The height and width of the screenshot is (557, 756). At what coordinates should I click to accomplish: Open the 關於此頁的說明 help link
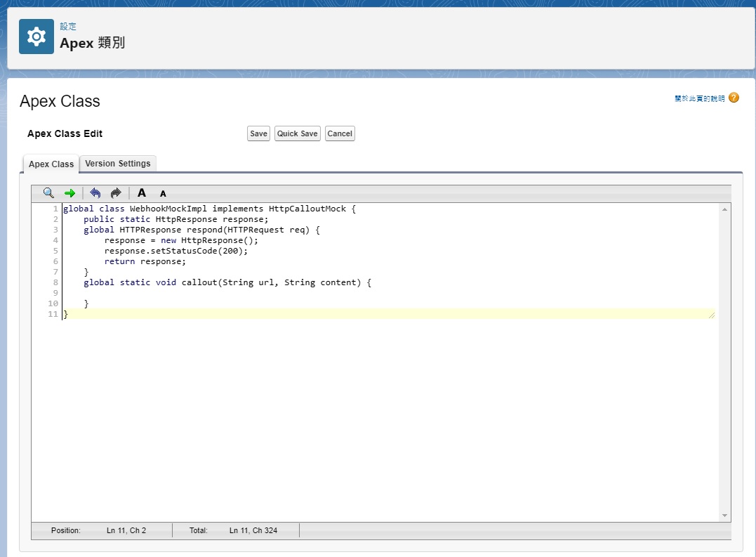coord(699,99)
